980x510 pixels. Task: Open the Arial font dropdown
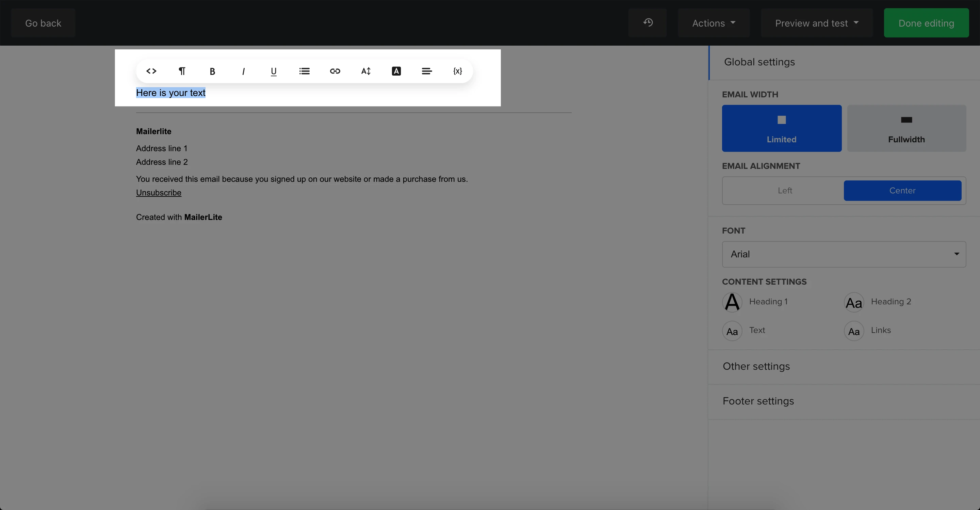point(844,254)
